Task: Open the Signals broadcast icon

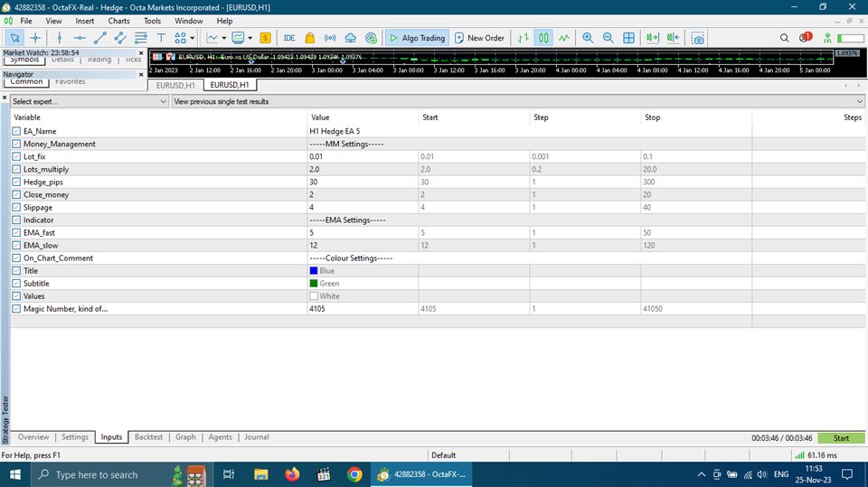Action: point(330,38)
